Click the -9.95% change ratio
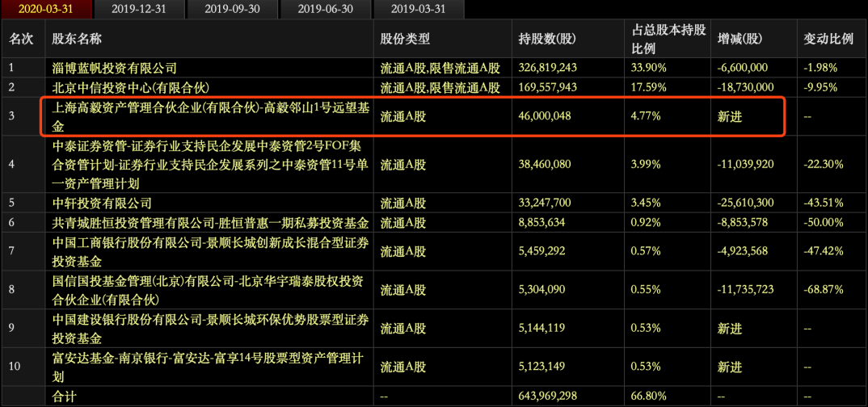Image resolution: width=868 pixels, height=407 pixels. (x=820, y=87)
